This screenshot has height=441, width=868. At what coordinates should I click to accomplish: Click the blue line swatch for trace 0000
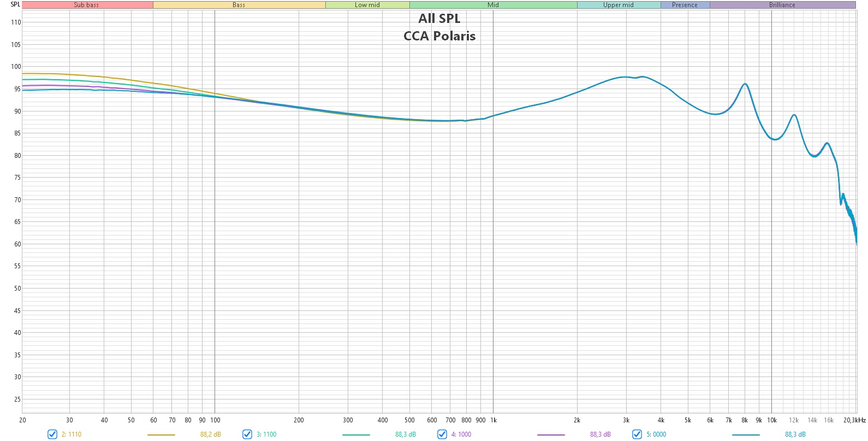[x=746, y=435]
